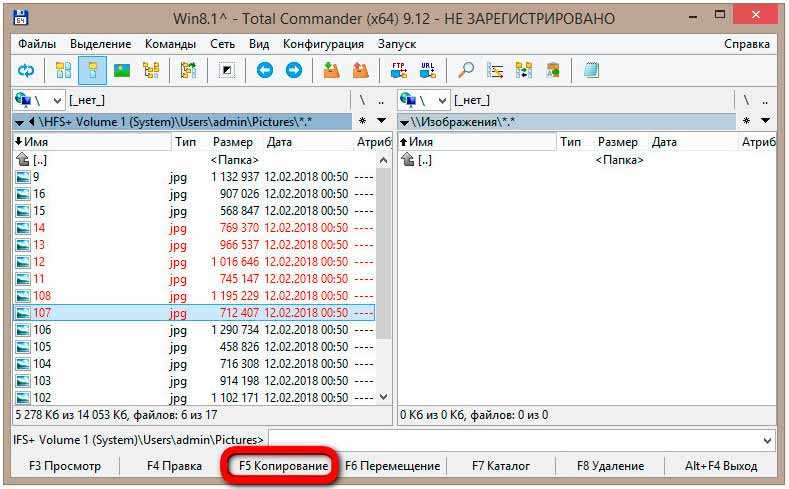789x489 pixels.
Task: Enable thumbnail view icon
Action: pos(122,70)
